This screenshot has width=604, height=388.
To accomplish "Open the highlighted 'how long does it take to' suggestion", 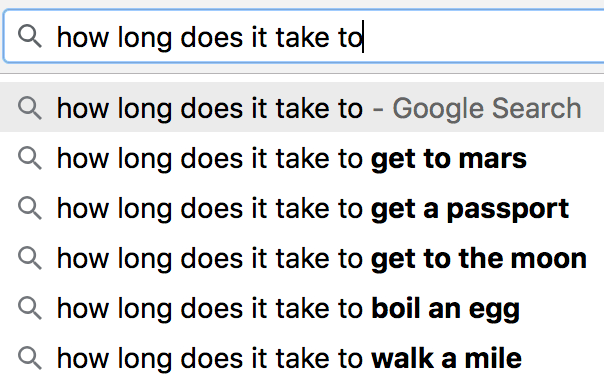I will pyautogui.click(x=302, y=107).
